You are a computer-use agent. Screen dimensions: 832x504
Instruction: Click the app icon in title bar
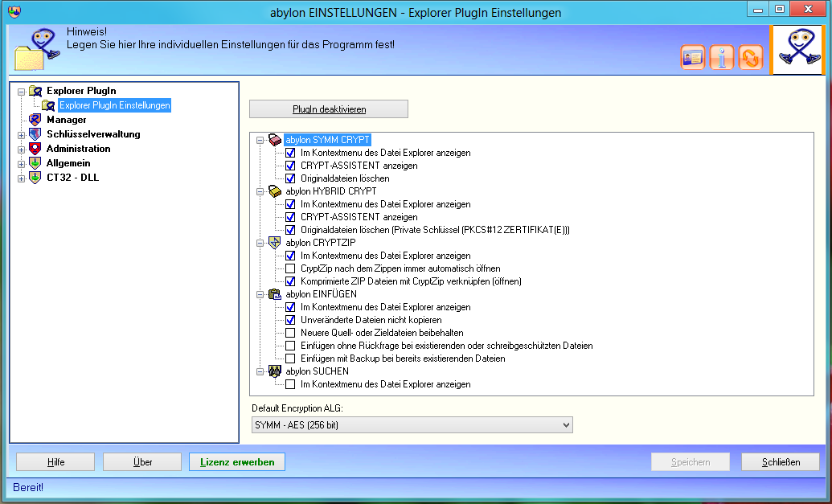point(14,12)
